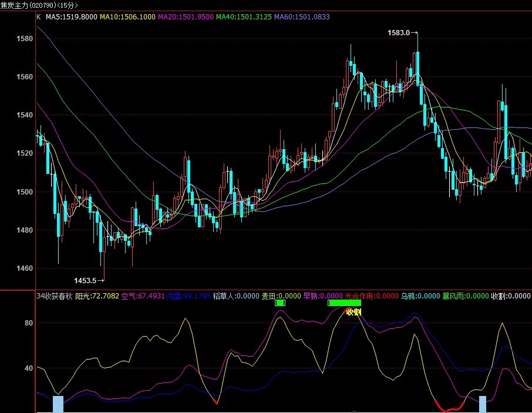Viewport: 532px width, 413px height.
Task: Click the 1480 price axis label
Action: [x=25, y=230]
